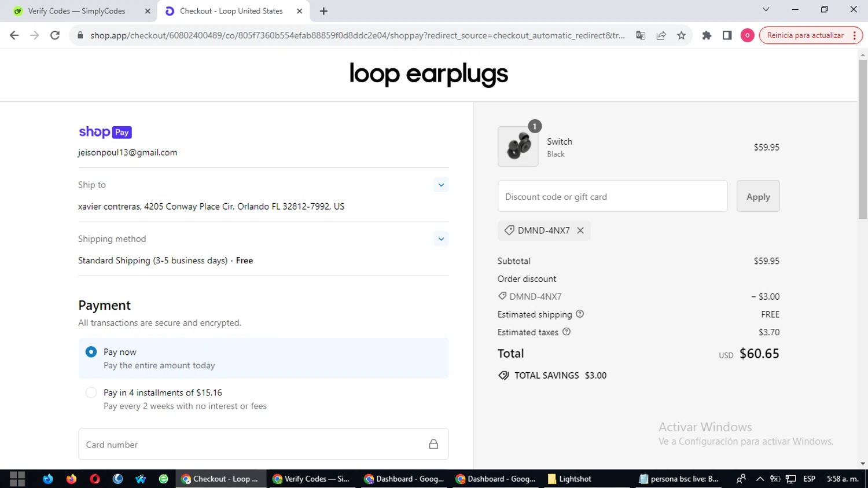868x488 pixels.
Task: Switch to Verify Codes taskbar window
Action: 311,479
